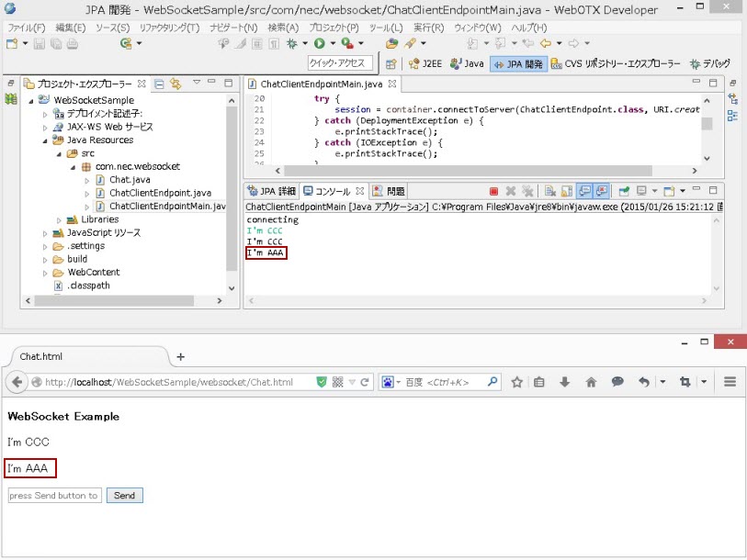The width and height of the screenshot is (747, 560).
Task: Collapse the WebSocketSample project tree node
Action: (32, 101)
